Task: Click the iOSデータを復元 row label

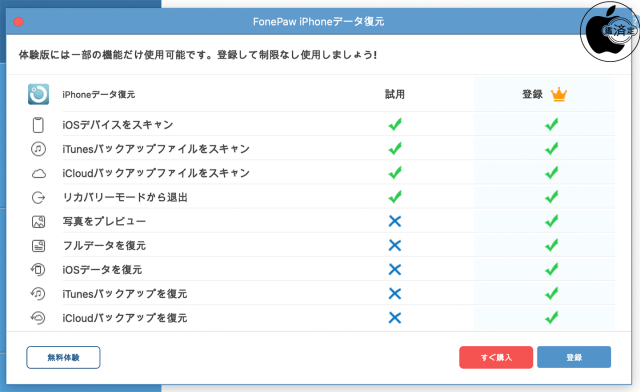Action: click(x=102, y=270)
